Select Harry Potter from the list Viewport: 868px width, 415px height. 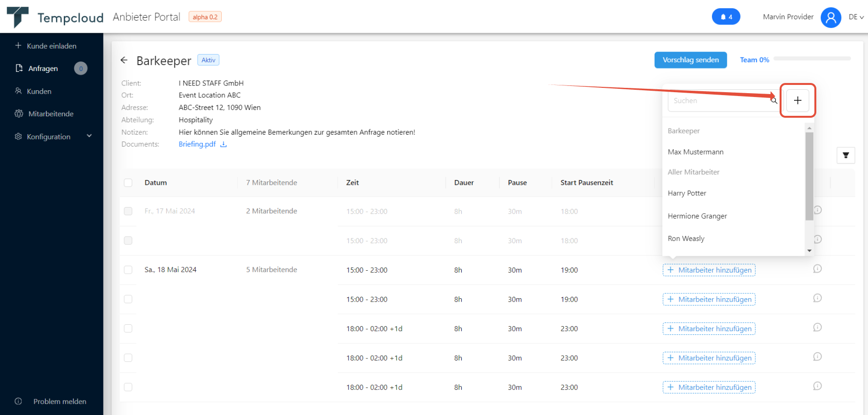(x=687, y=194)
